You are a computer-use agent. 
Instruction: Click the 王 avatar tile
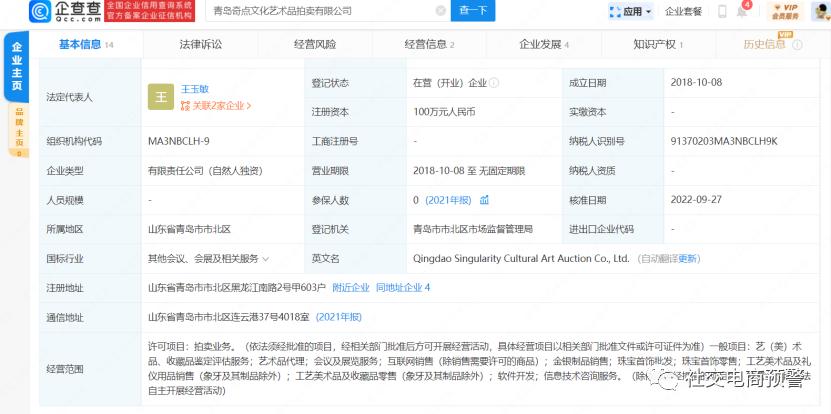click(161, 97)
